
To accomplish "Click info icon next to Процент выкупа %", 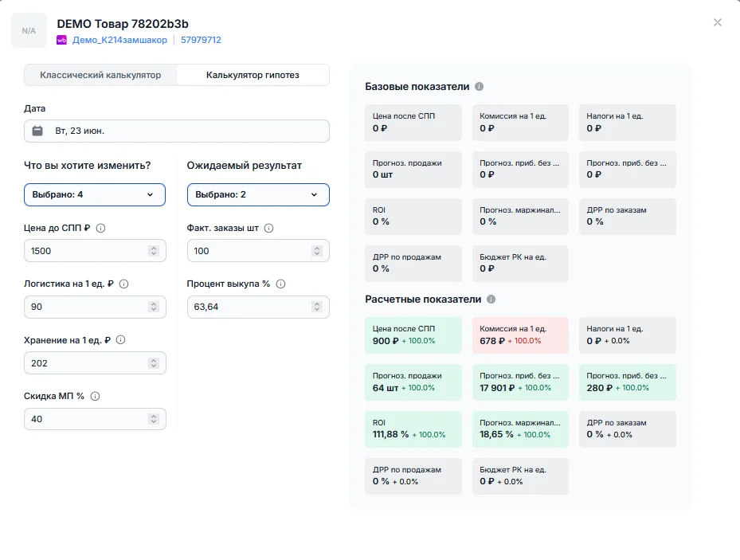I will [281, 284].
